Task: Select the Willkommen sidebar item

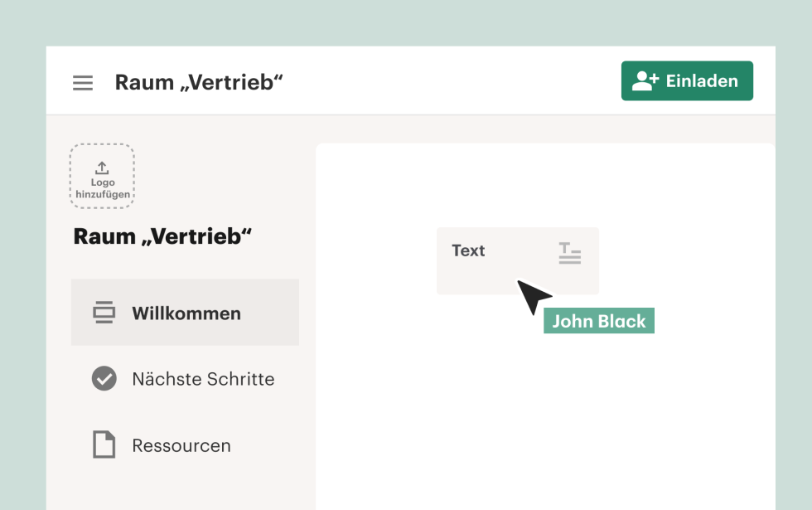Action: click(x=185, y=312)
